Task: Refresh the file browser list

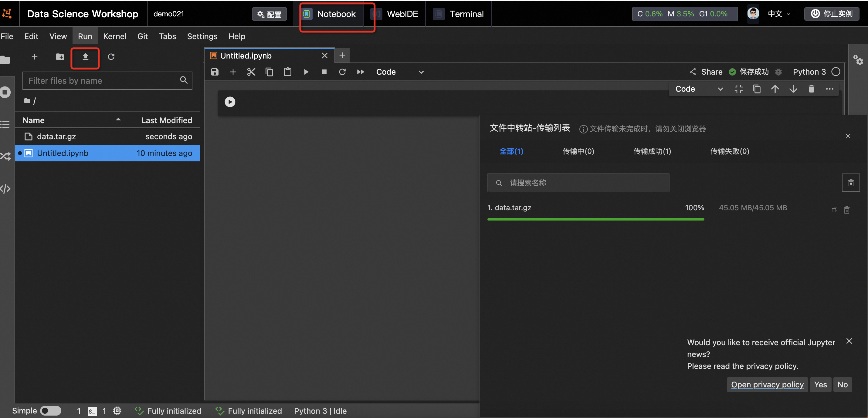Action: click(111, 57)
